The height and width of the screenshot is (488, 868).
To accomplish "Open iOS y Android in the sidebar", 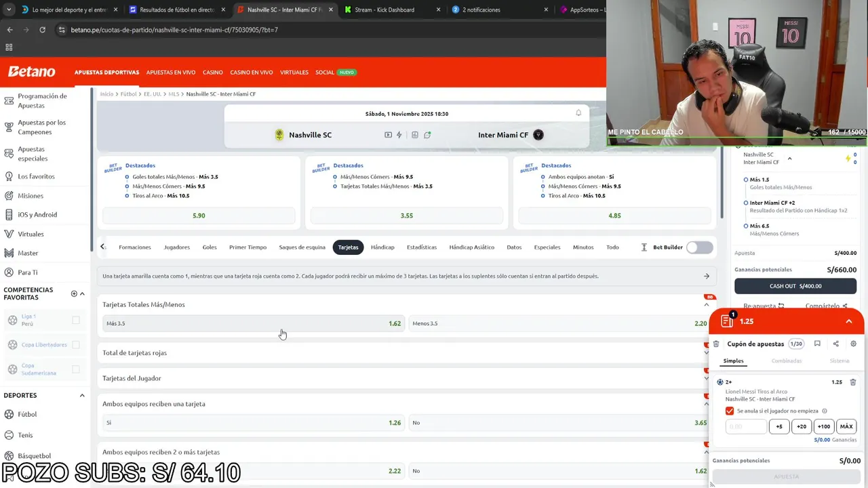I will click(37, 215).
